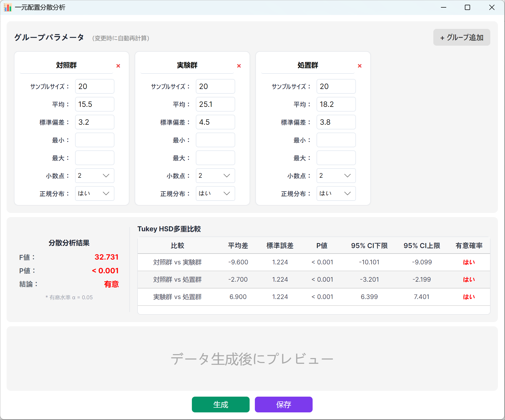Click the app icon in title bar
This screenshot has height=420, width=505.
[x=8, y=7]
